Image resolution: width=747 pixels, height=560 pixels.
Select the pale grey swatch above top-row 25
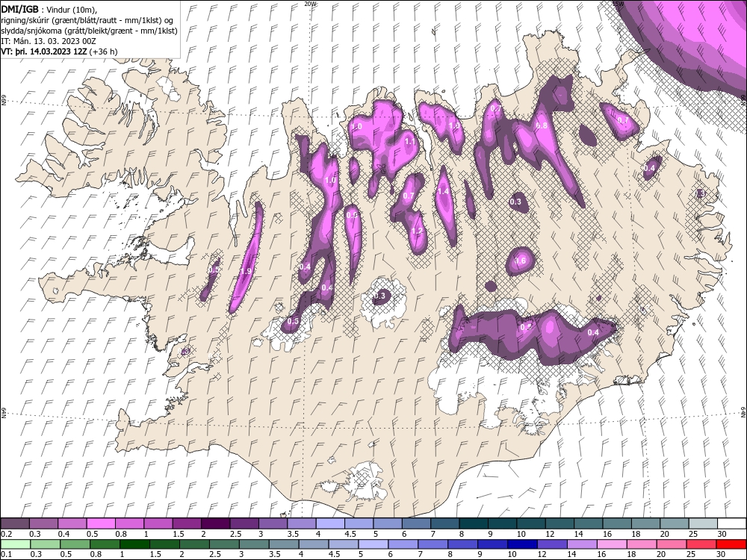pyautogui.click(x=703, y=523)
